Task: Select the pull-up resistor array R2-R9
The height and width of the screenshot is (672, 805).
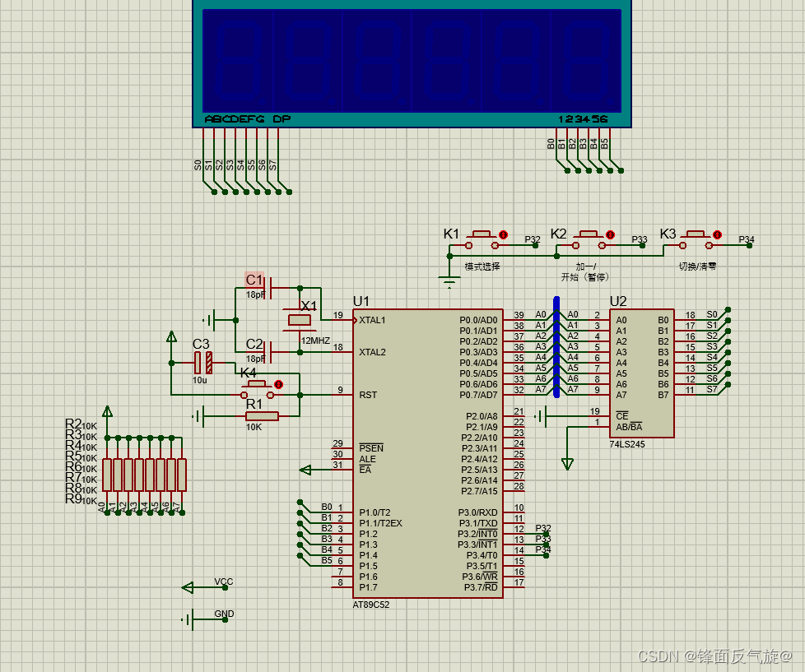Action: (x=144, y=475)
